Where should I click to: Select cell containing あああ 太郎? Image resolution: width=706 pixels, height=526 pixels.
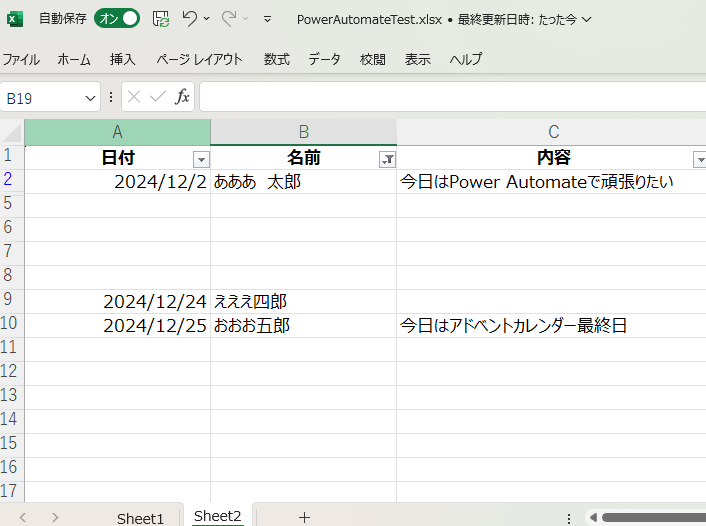303,182
